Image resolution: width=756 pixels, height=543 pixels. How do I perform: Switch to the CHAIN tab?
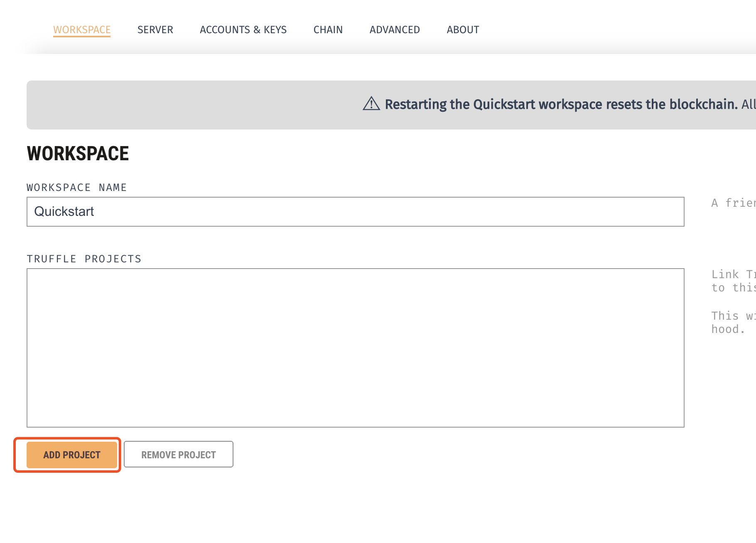tap(328, 29)
